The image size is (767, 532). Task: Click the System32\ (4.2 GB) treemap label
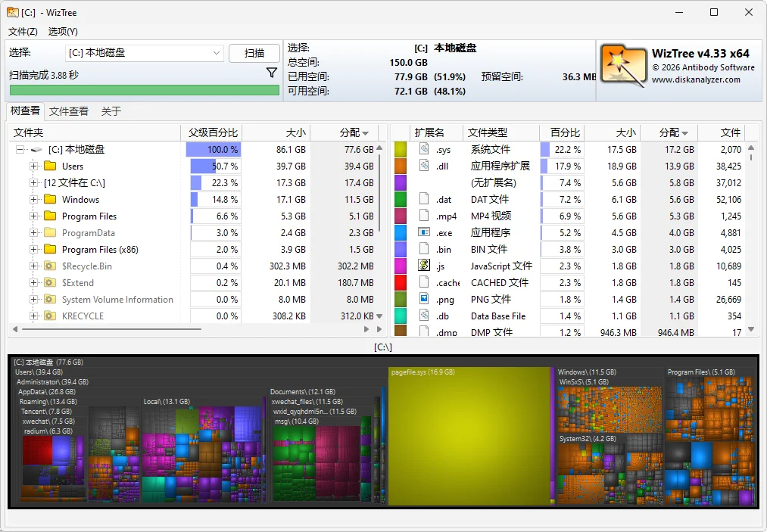coord(588,439)
